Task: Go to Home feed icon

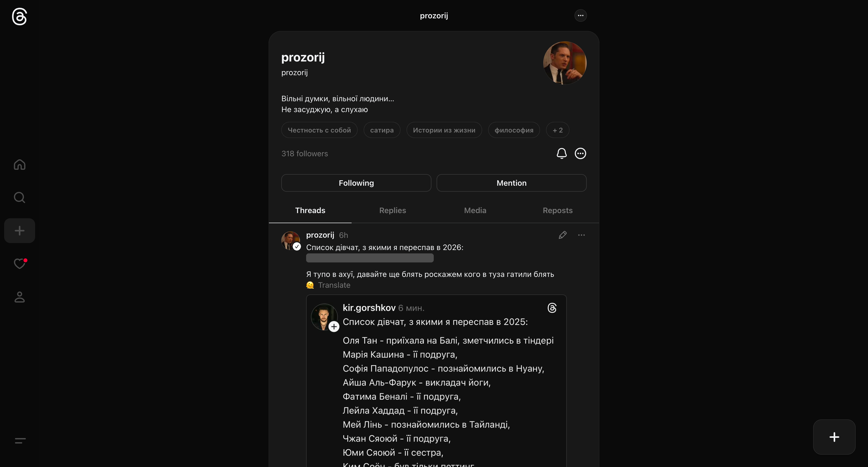Action: [20, 165]
